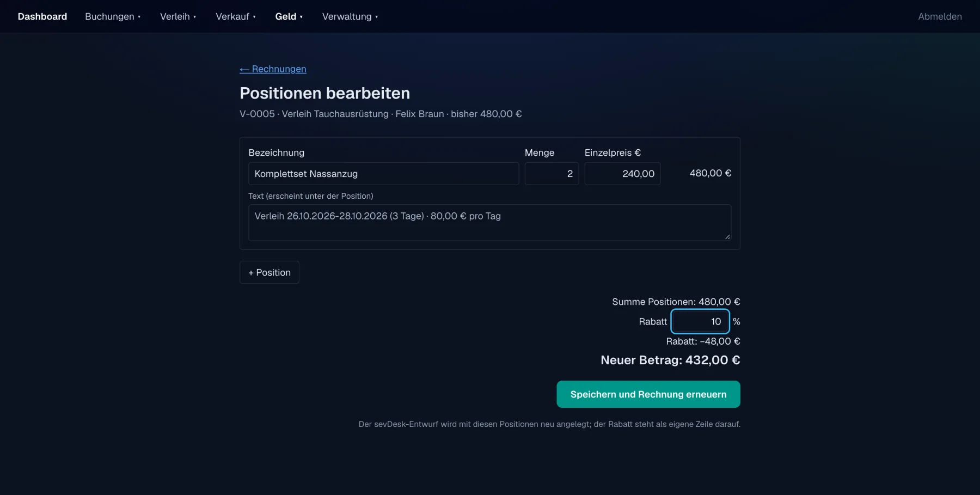Focus the Bezeichnung field Komplettset Nassanzug

click(384, 174)
